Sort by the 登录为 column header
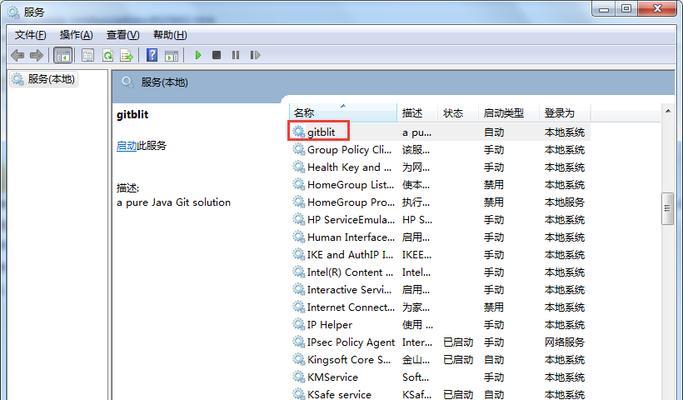The image size is (683, 400). (565, 113)
